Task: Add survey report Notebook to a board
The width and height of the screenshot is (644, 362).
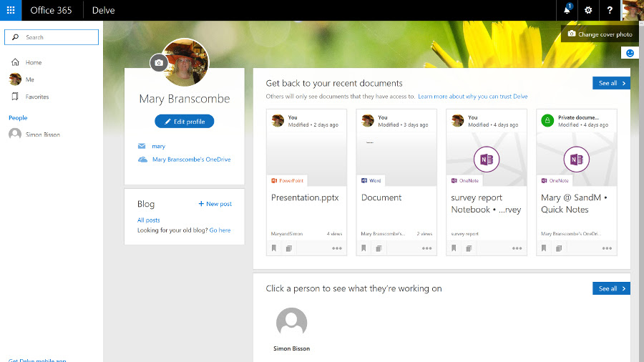Action: coord(469,248)
